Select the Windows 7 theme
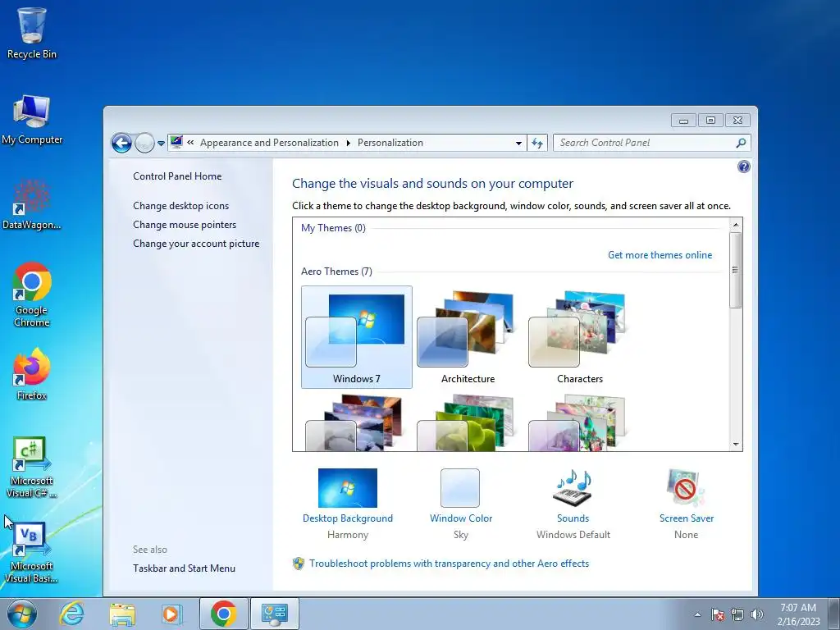Screen dimensions: 840x630 (357, 337)
